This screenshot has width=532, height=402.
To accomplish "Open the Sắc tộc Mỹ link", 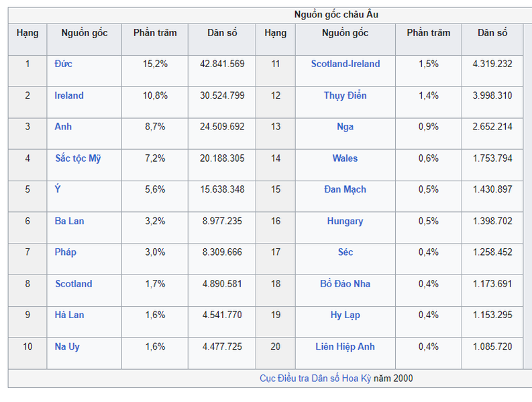I will (x=78, y=158).
